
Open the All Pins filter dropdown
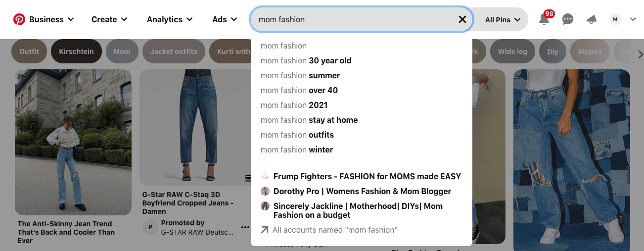(x=503, y=20)
